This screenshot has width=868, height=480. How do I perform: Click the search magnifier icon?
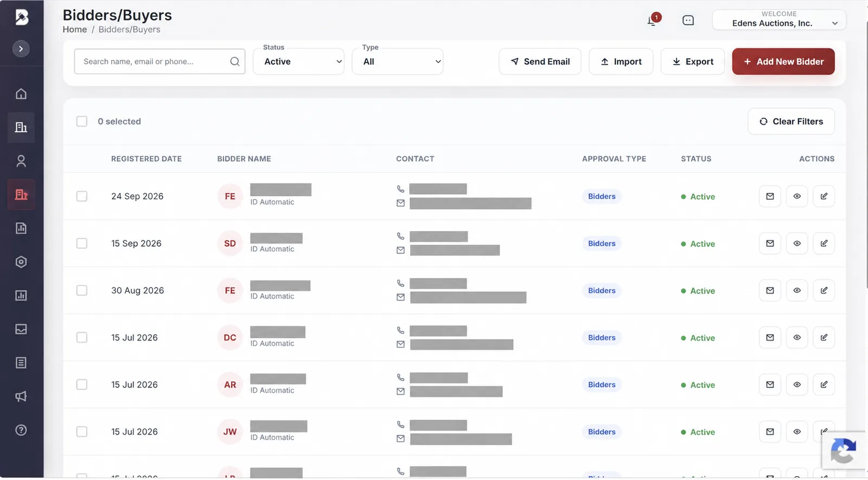click(x=235, y=61)
